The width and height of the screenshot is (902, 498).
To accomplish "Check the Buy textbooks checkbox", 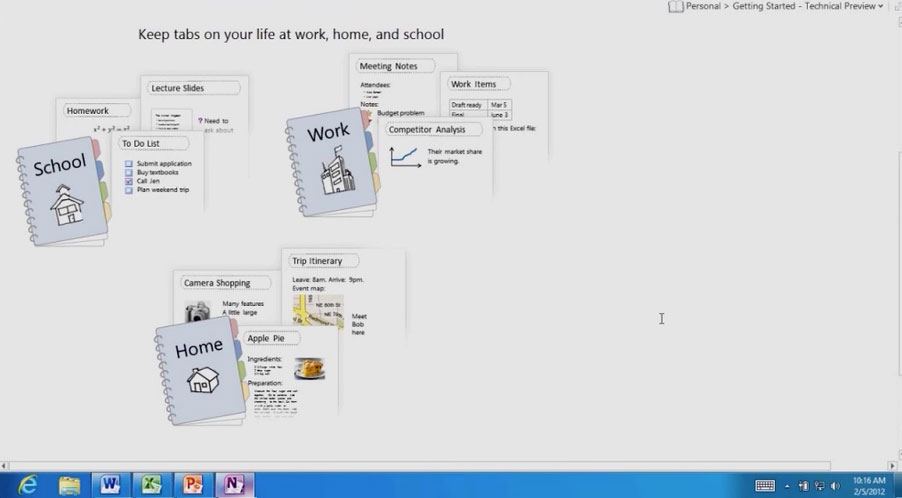I will [x=129, y=173].
